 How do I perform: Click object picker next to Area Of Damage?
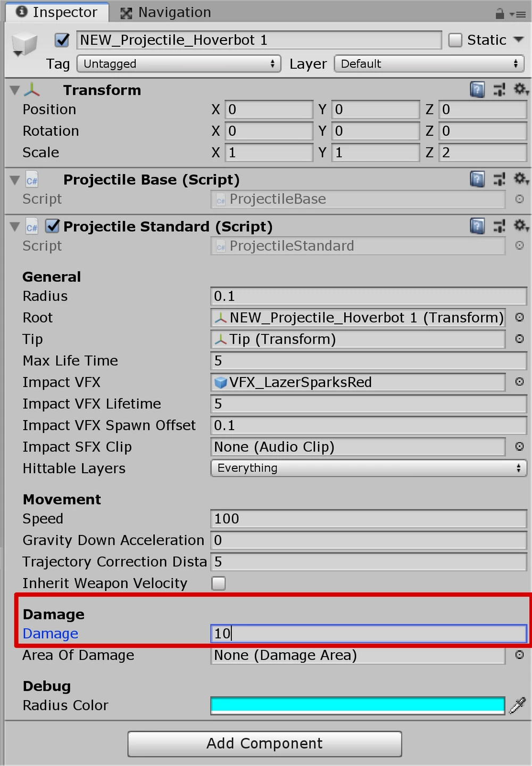coord(520,655)
